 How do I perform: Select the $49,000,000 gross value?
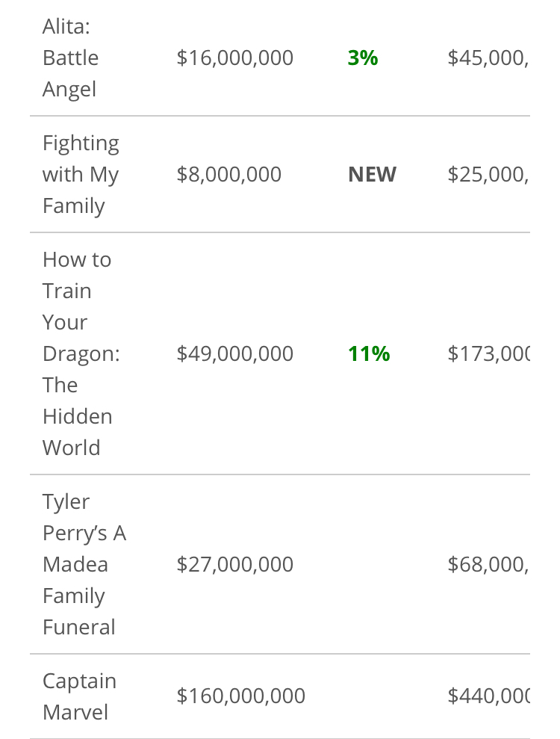(235, 353)
